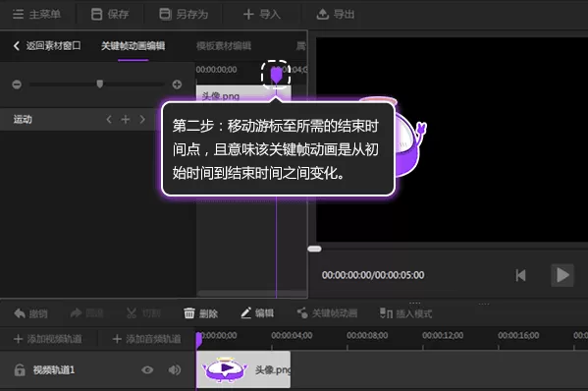
Task: Click the preview timecode 00:00:00:00/00:00:05:00
Action: point(373,275)
